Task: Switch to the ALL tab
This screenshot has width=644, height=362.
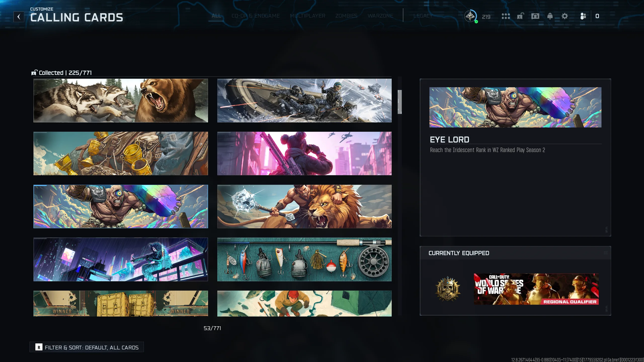Action: coord(216,16)
